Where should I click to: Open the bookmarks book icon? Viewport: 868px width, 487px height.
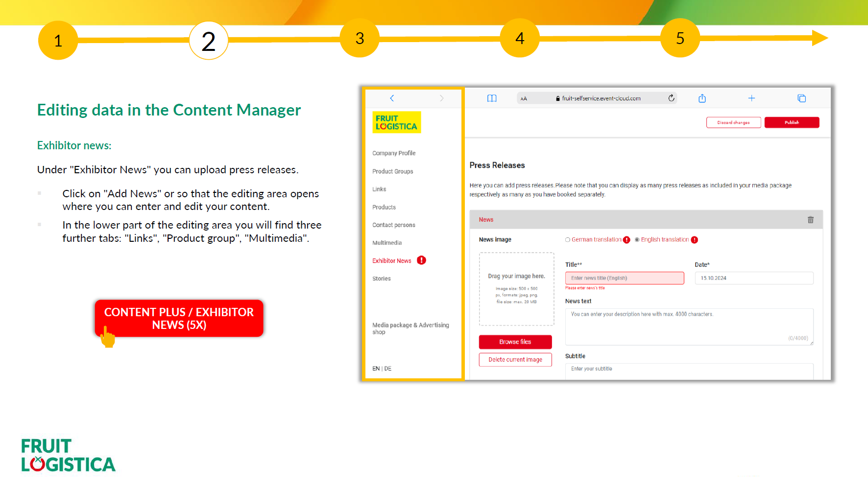[x=492, y=98]
